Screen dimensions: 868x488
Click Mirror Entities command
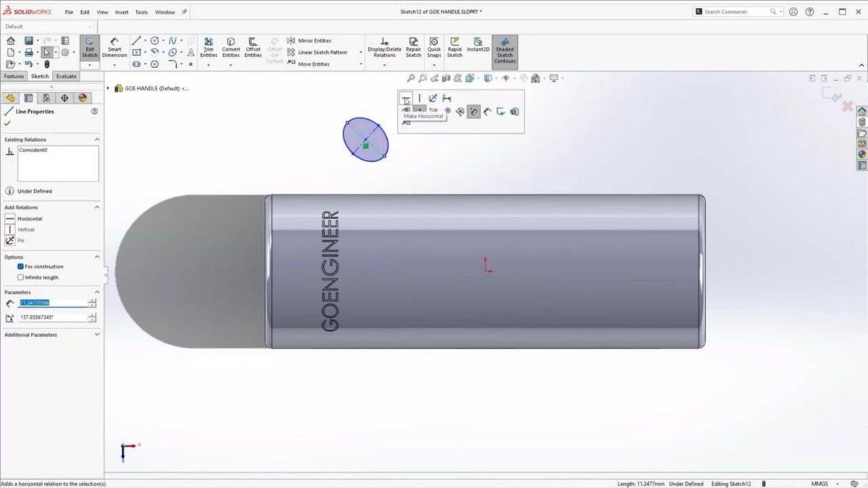(308, 40)
